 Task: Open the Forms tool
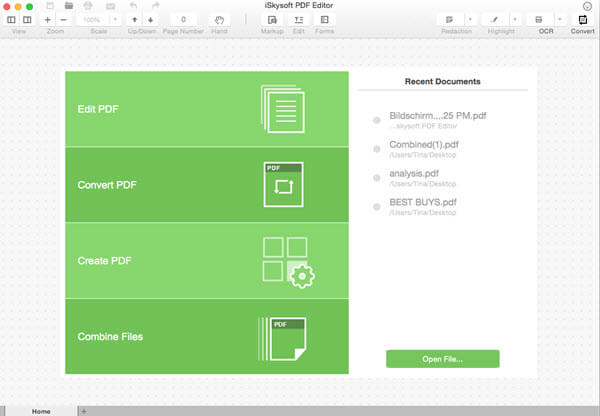click(x=324, y=20)
